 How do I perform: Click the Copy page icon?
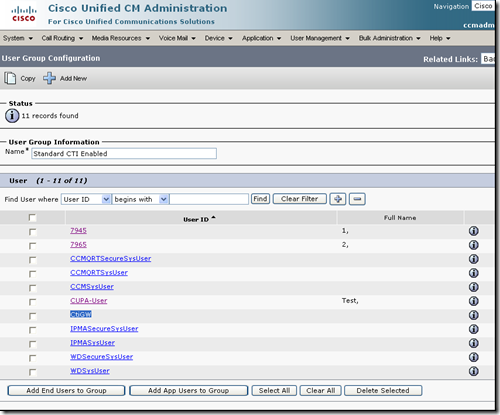[x=10, y=78]
